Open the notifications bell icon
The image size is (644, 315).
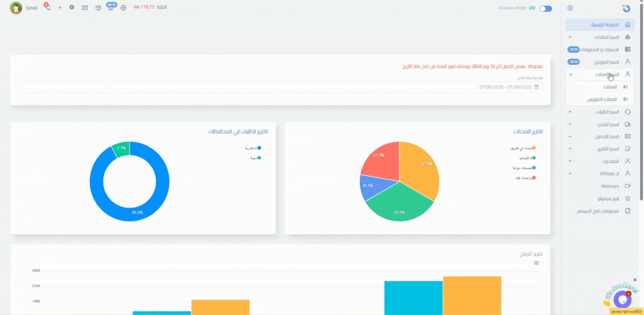coord(48,7)
